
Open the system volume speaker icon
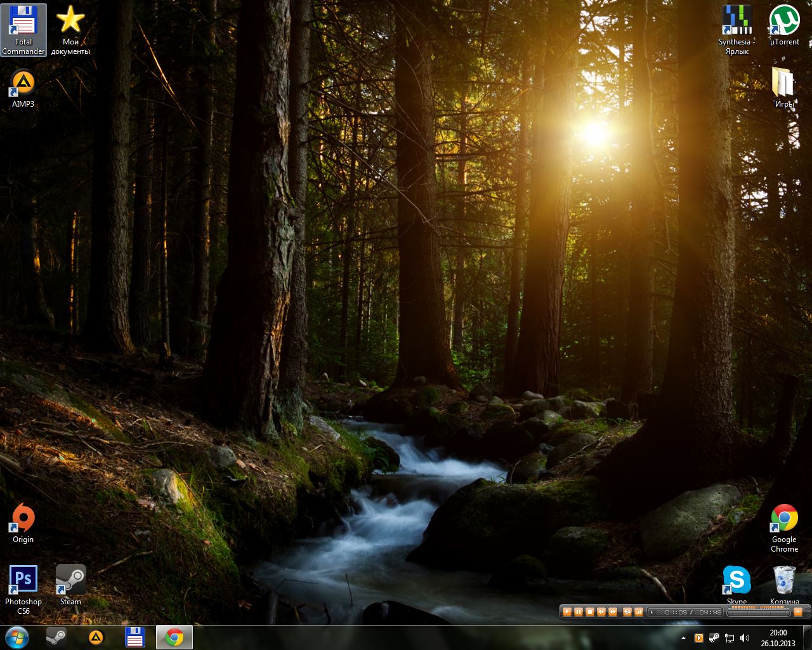point(744,638)
